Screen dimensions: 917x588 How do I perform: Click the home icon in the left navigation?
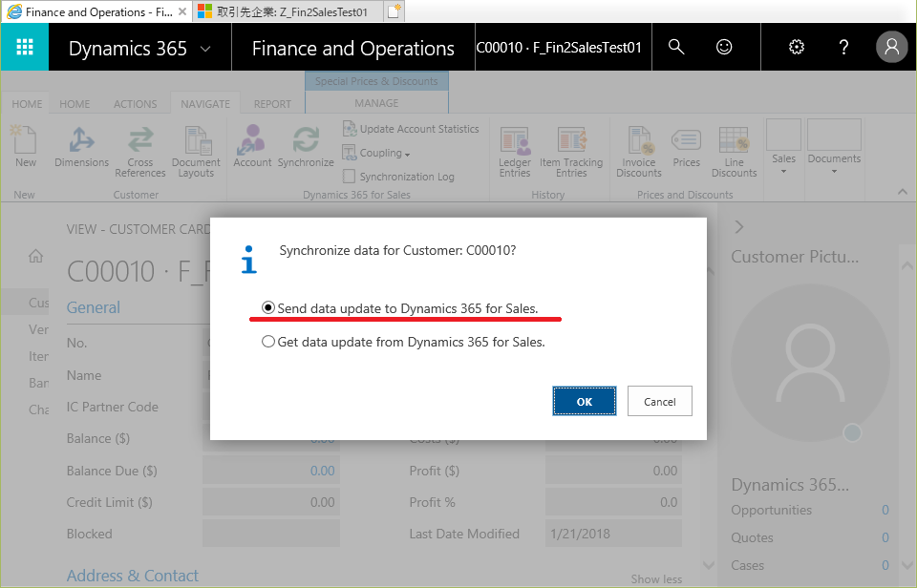tap(35, 256)
